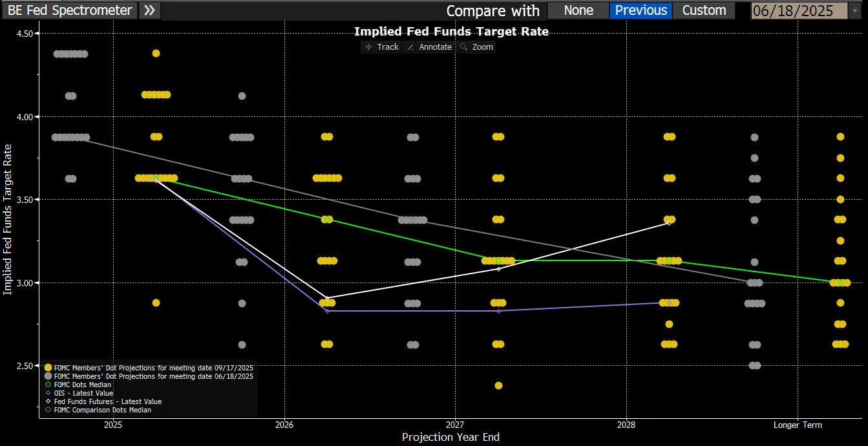Click gray dot legend marker for 06/18/2025

click(48, 376)
